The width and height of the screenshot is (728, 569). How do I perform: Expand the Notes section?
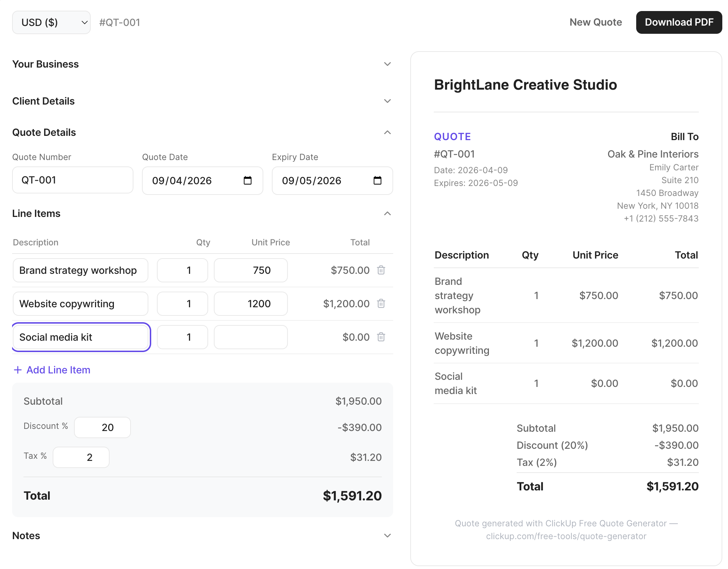[x=387, y=536]
